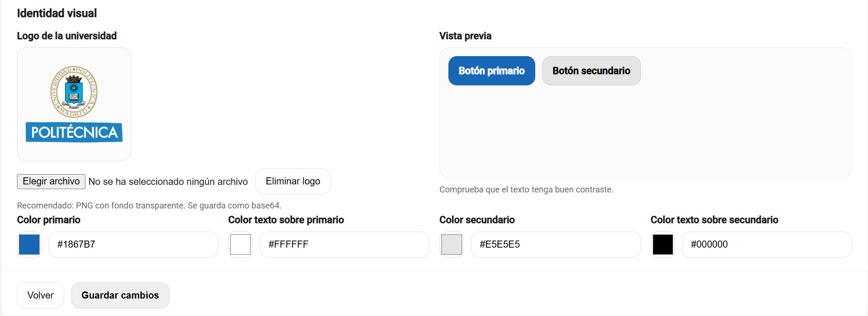Open the blue primary color swatch
The height and width of the screenshot is (316, 868).
(29, 245)
